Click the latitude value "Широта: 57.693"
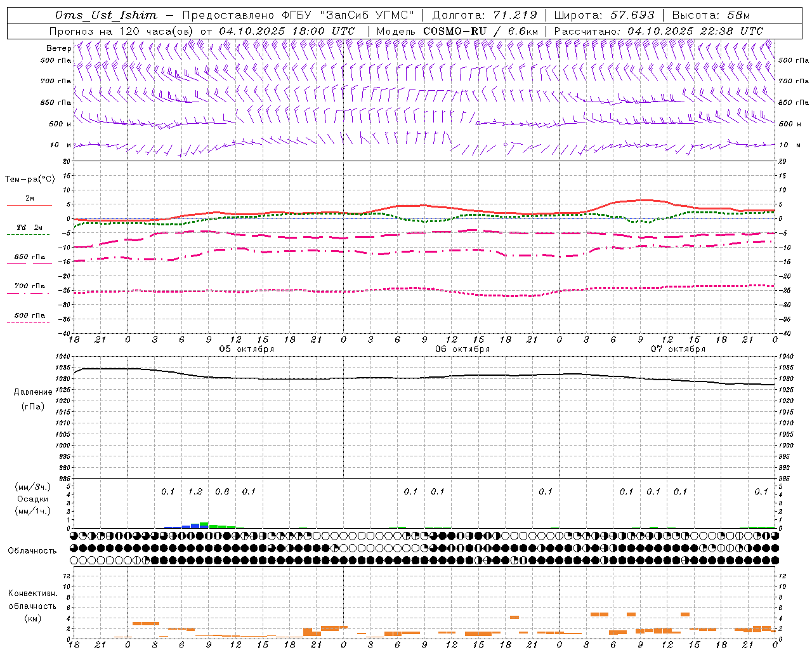Viewport: 812px width, 650px height. 604,15
